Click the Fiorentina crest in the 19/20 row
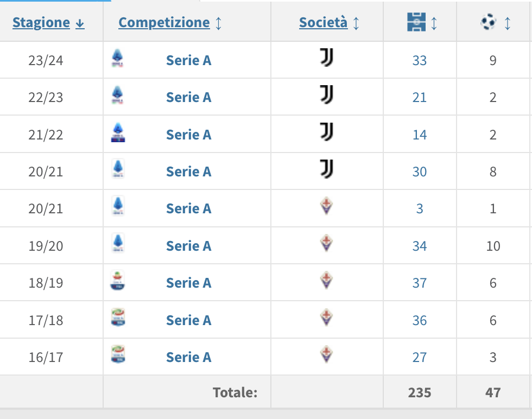Viewport: 532px width, 419px height. coord(326,245)
